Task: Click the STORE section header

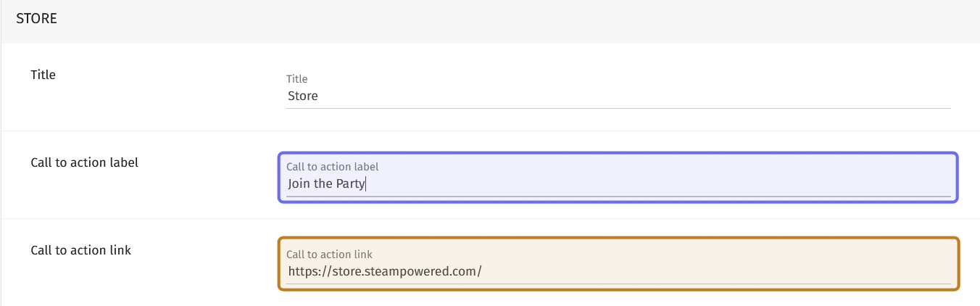Action: [36, 19]
